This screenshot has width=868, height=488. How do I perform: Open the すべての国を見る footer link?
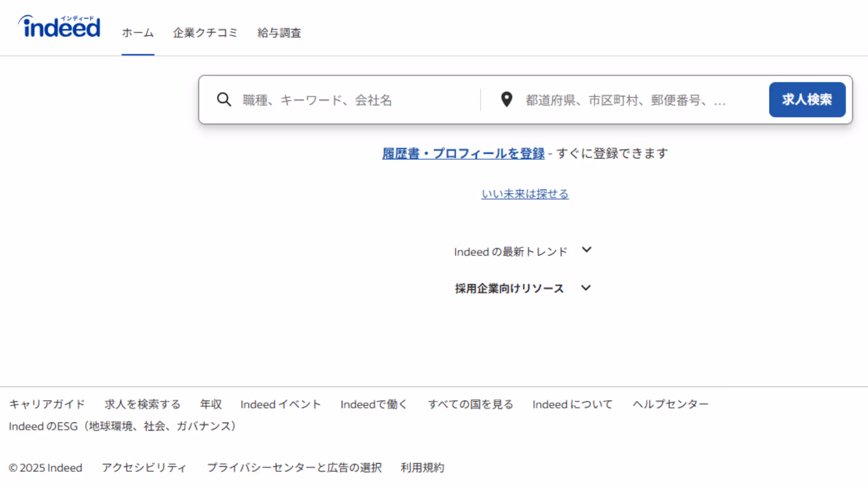coord(470,404)
